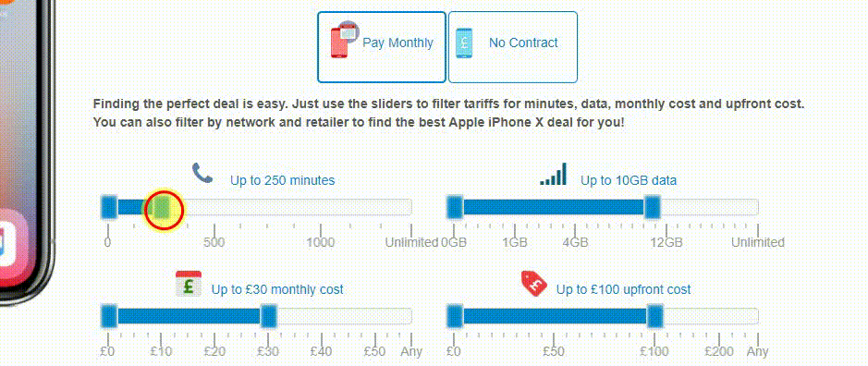Click the Up to 250 minutes label
Image resolution: width=868 pixels, height=366 pixels.
[282, 180]
